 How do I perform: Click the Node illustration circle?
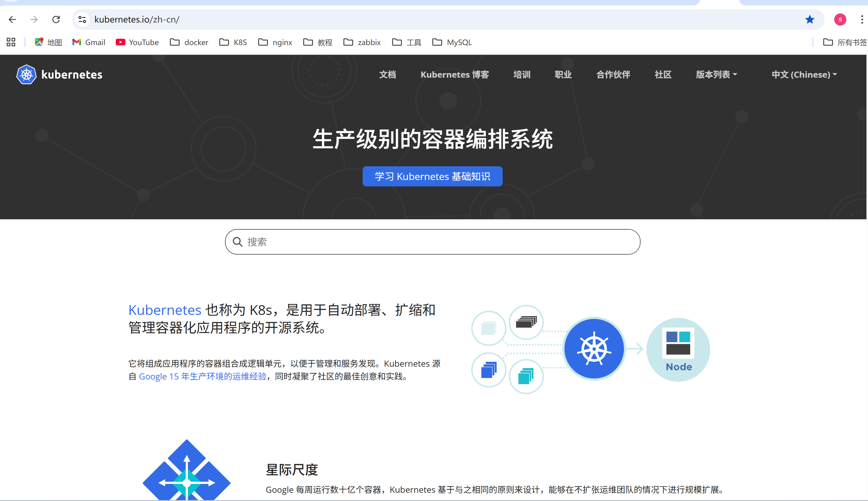[678, 350]
